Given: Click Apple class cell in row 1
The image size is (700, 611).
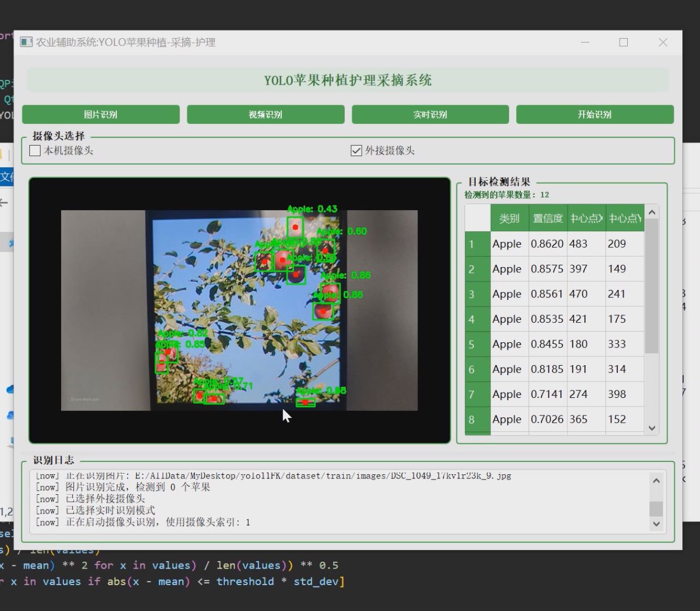Looking at the screenshot, I should click(510, 244).
